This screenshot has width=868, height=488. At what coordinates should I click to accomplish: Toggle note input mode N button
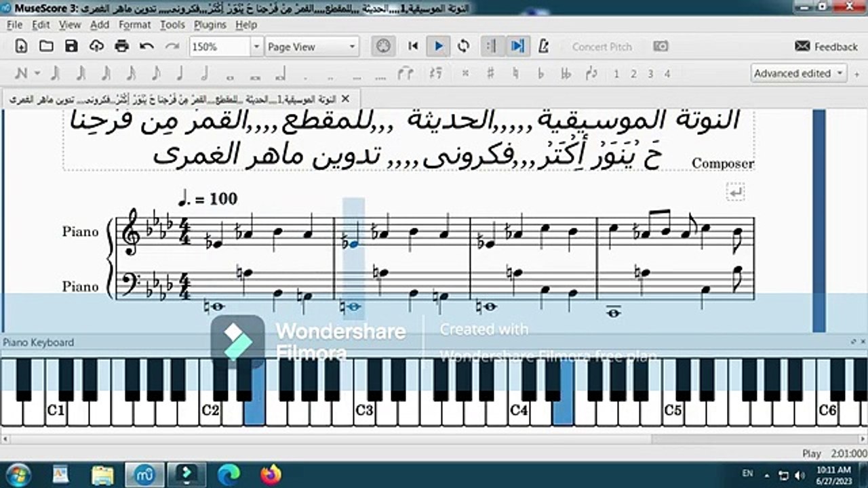(21, 73)
